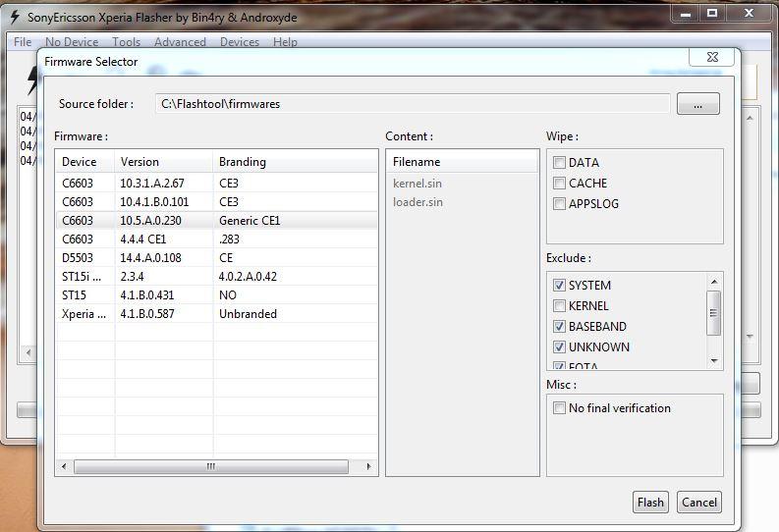Click the Flash button
Viewport: 779px width, 532px height.
coord(651,503)
